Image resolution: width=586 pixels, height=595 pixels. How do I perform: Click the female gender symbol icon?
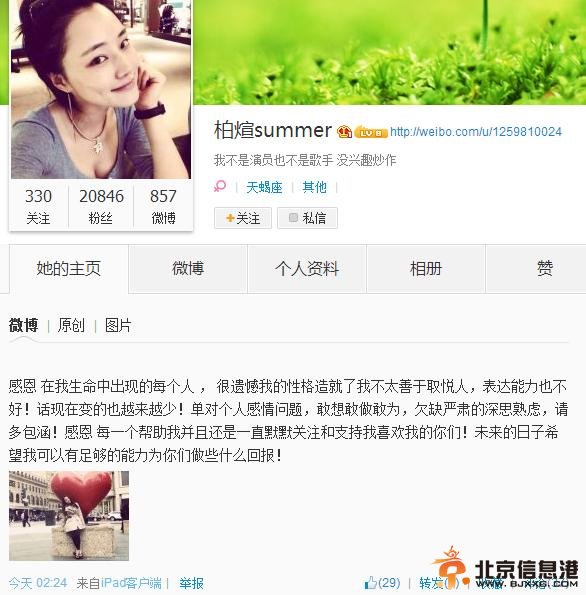coord(220,186)
